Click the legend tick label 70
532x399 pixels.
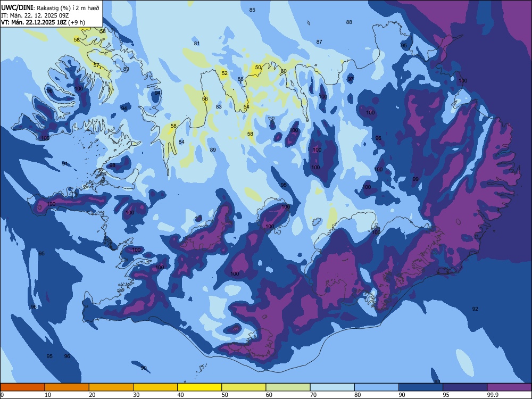313,395
